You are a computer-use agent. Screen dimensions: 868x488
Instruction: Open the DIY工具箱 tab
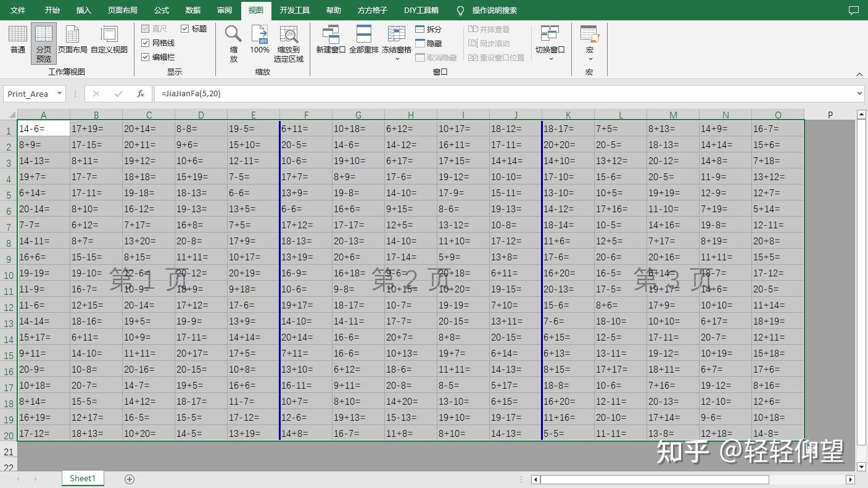click(421, 10)
